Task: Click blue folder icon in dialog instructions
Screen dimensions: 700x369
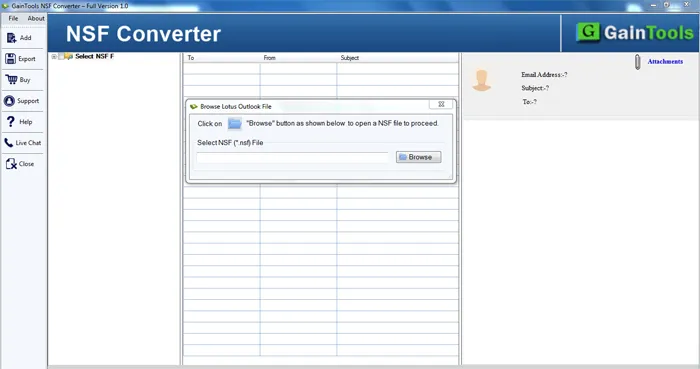Action: [x=234, y=124]
